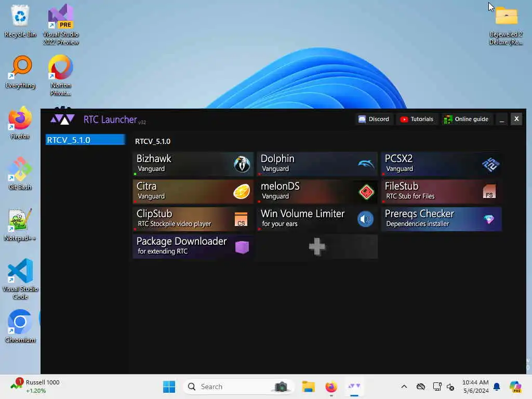532x399 pixels.
Task: Close the RTC Launcher window
Action: click(x=516, y=119)
